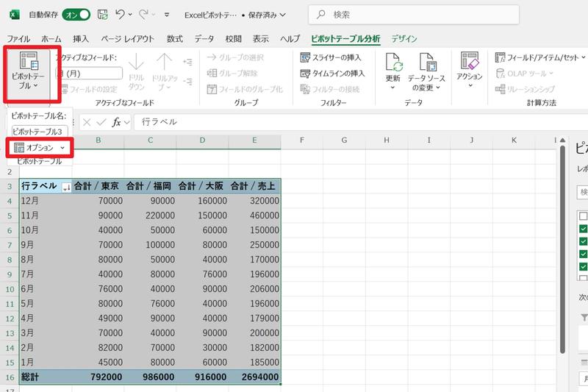Open the File (ファイル) tab
The height and width of the screenshot is (392, 588).
click(18, 39)
